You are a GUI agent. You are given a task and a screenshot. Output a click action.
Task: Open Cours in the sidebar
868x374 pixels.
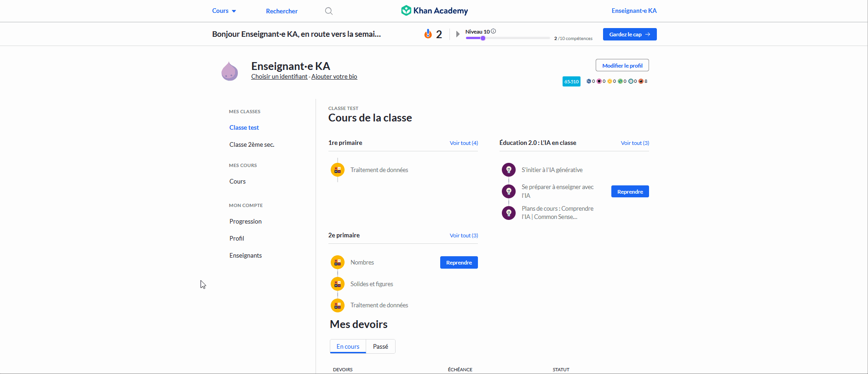point(238,181)
